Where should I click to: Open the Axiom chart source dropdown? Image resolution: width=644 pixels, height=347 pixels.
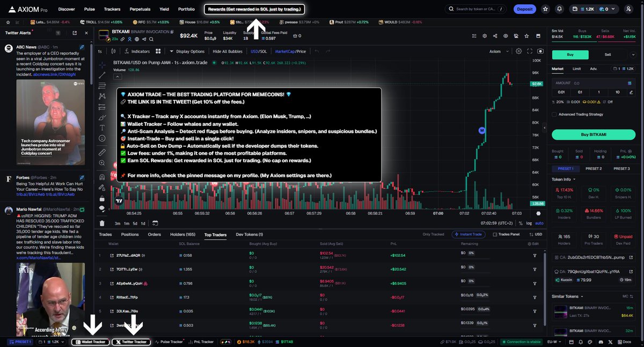point(497,52)
